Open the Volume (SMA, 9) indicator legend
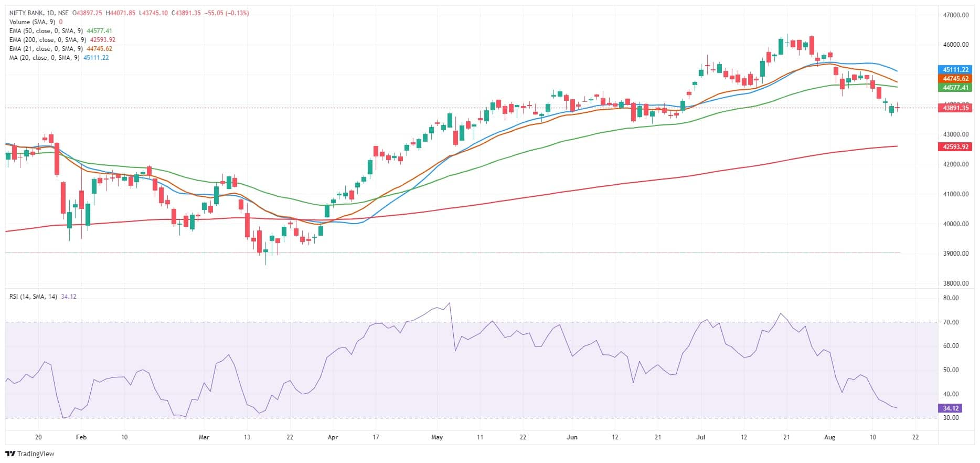Viewport: 980px width, 463px height. [x=32, y=22]
